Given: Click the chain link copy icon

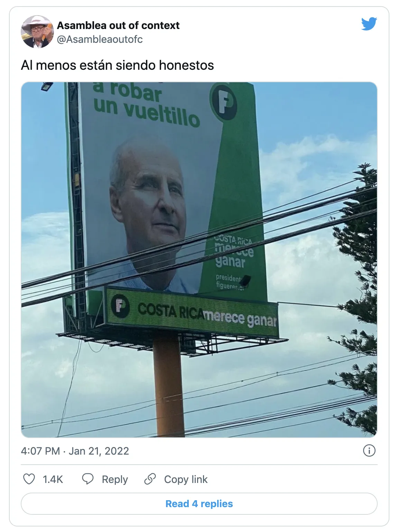Looking at the screenshot, I should [150, 479].
